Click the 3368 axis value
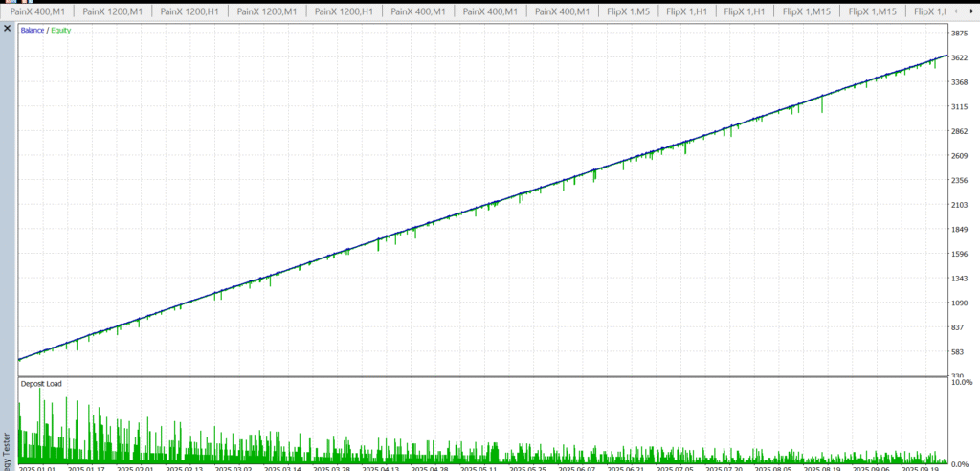This screenshot has height=471, width=980. [x=959, y=82]
